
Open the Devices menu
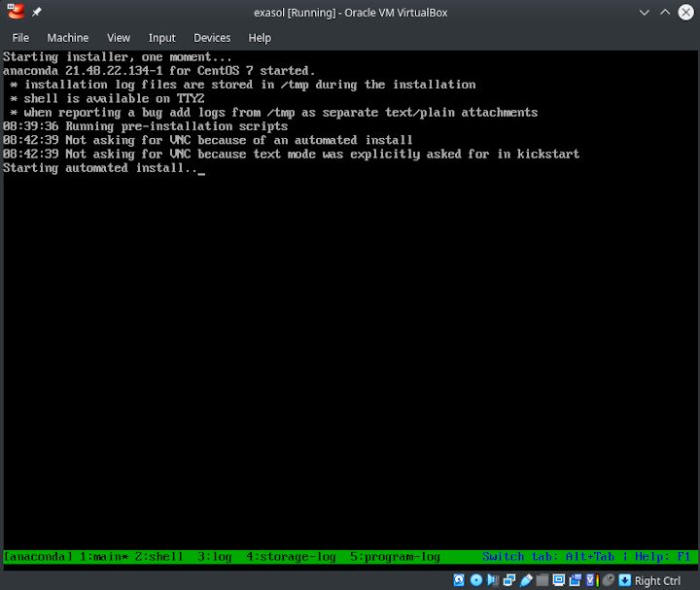click(212, 38)
